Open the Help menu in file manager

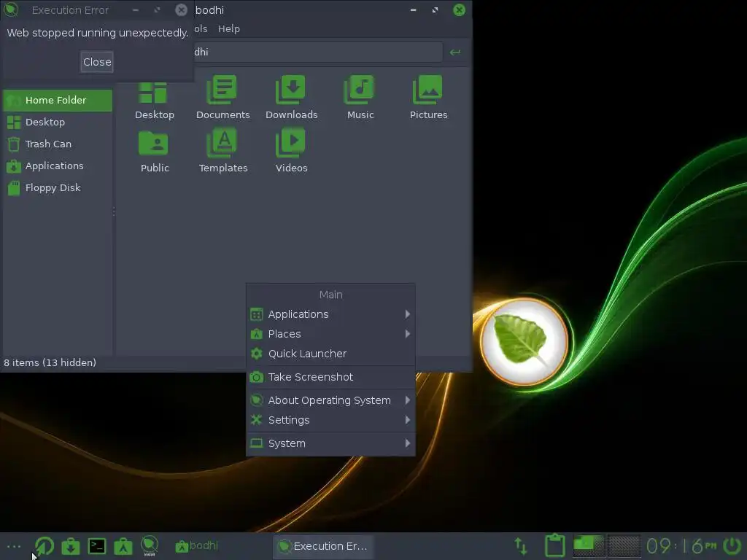(228, 28)
